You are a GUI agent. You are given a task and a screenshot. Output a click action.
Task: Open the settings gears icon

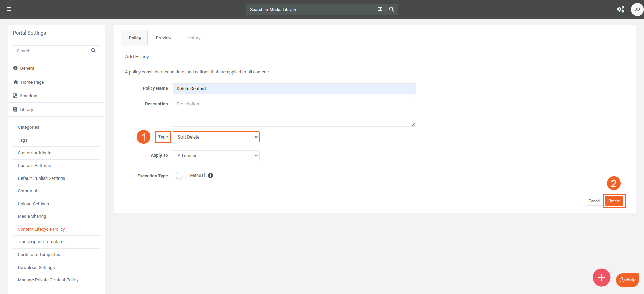point(620,9)
